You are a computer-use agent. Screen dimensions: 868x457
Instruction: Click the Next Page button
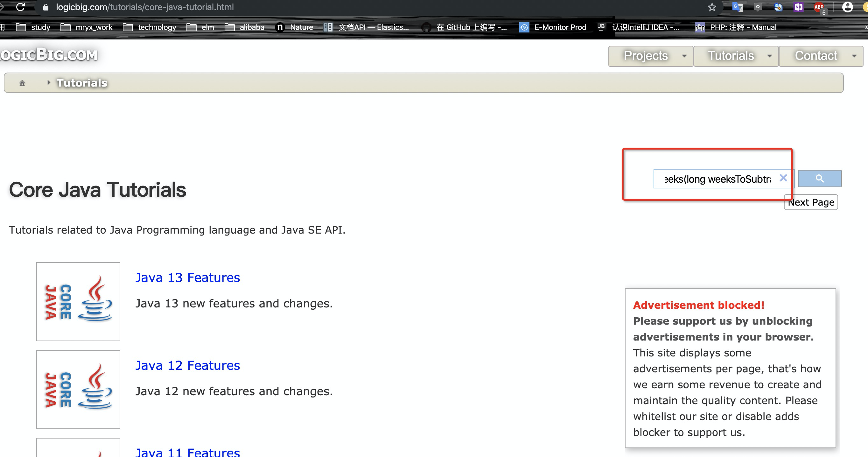point(811,202)
